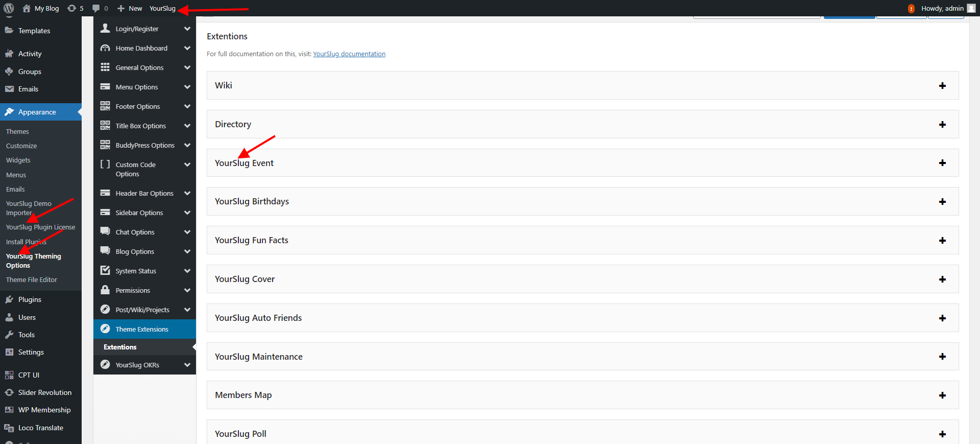Click the comments bubble icon
Screen dimensions: 980x444
(x=96, y=8)
